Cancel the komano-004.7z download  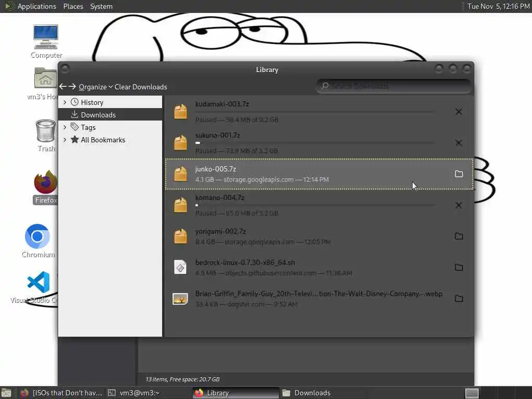[x=458, y=205]
